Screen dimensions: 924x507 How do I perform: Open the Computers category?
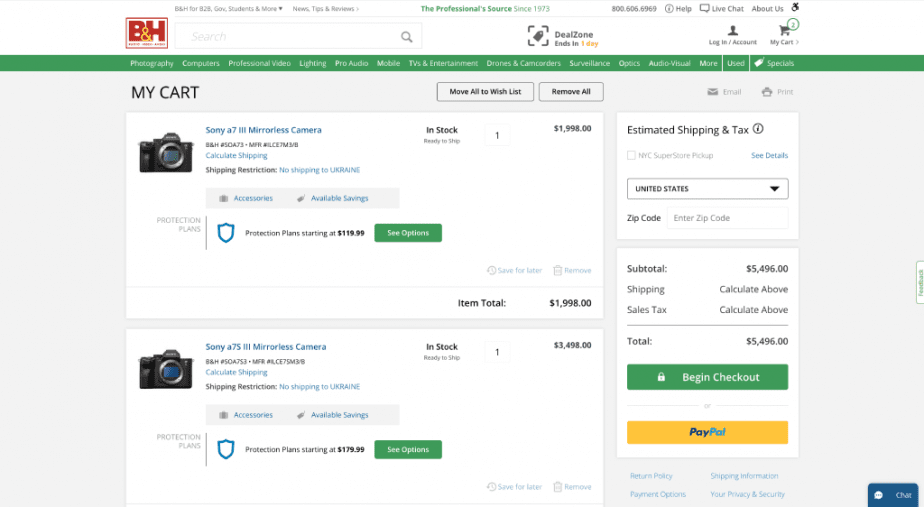tap(201, 63)
